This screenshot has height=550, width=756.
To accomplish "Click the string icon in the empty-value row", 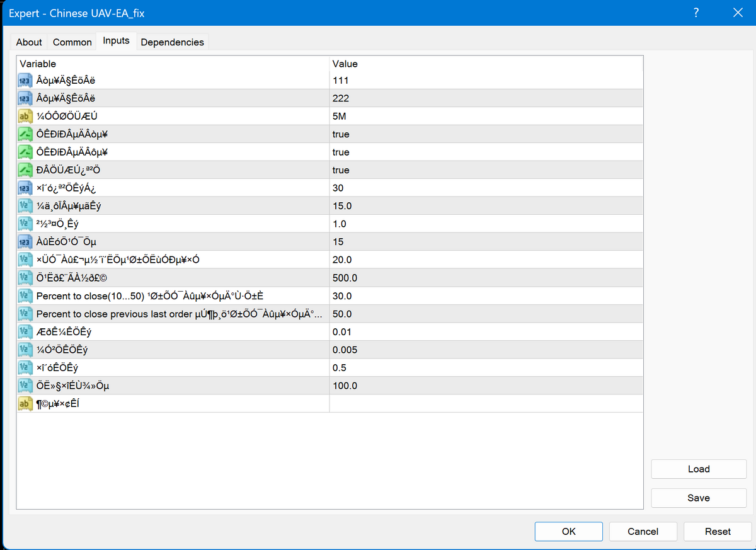I will pyautogui.click(x=25, y=404).
